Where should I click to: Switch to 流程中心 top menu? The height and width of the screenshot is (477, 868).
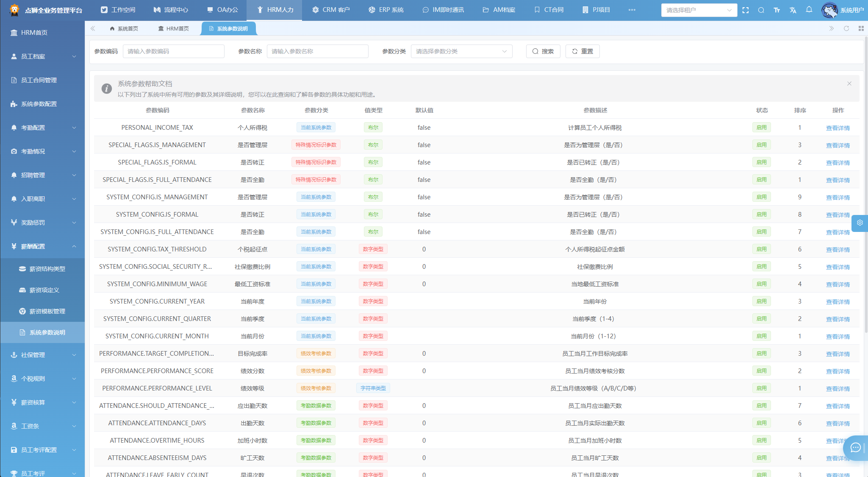[x=171, y=10]
